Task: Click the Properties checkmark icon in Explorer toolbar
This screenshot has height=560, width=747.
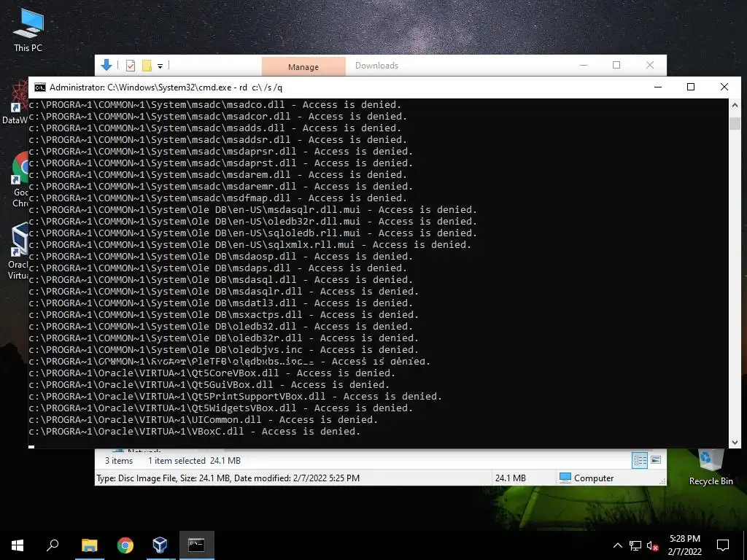Action: pyautogui.click(x=131, y=66)
